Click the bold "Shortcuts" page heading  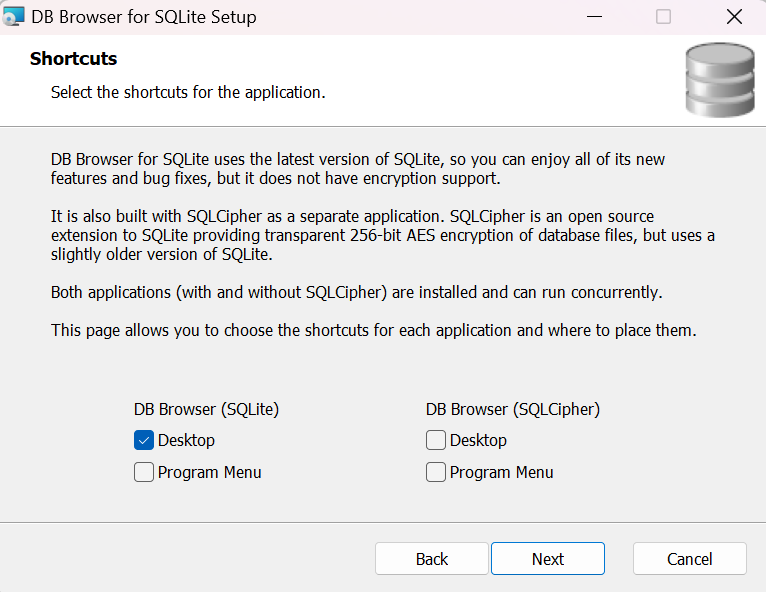coord(73,59)
